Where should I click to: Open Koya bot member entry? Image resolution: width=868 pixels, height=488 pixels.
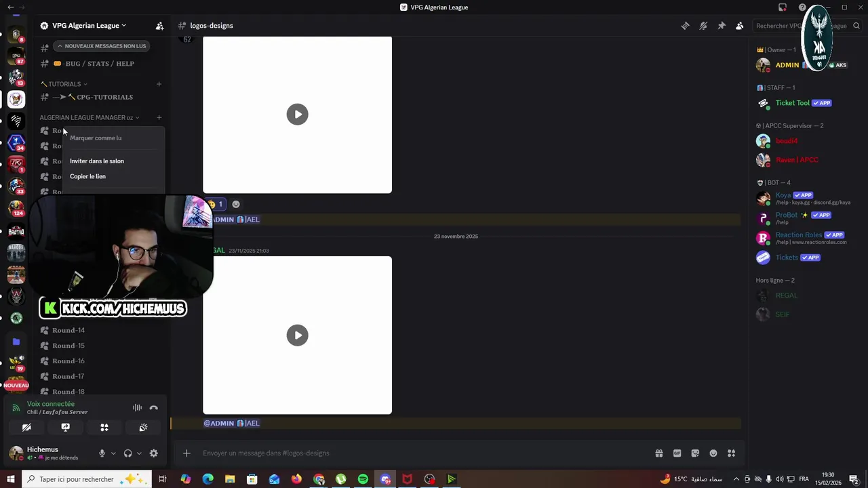pyautogui.click(x=802, y=198)
